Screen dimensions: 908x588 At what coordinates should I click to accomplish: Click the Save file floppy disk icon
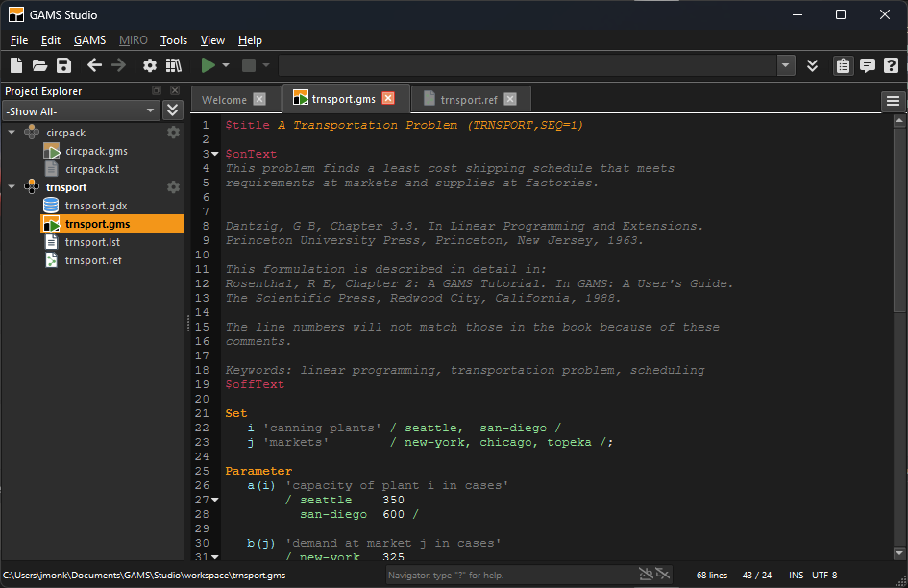[x=63, y=65]
